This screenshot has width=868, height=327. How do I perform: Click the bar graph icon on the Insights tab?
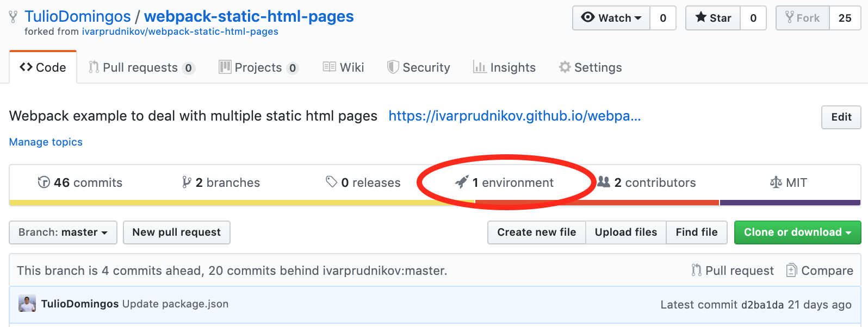[x=480, y=67]
